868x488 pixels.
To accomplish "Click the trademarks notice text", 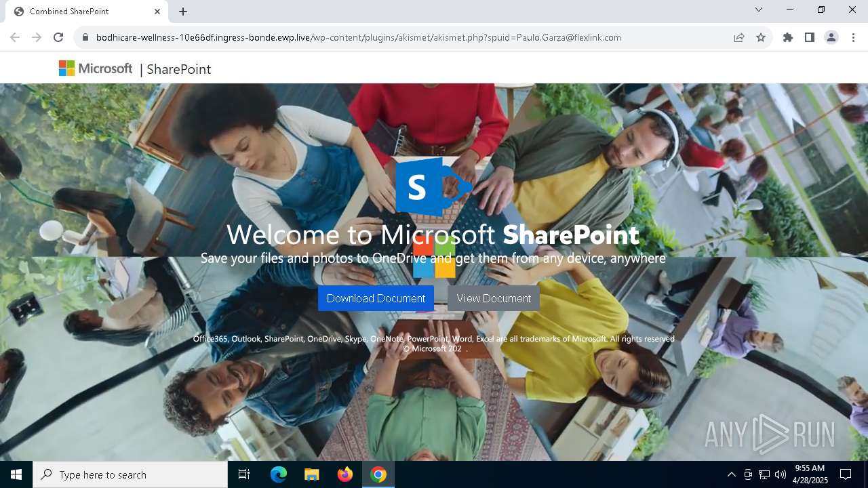I will (x=433, y=339).
